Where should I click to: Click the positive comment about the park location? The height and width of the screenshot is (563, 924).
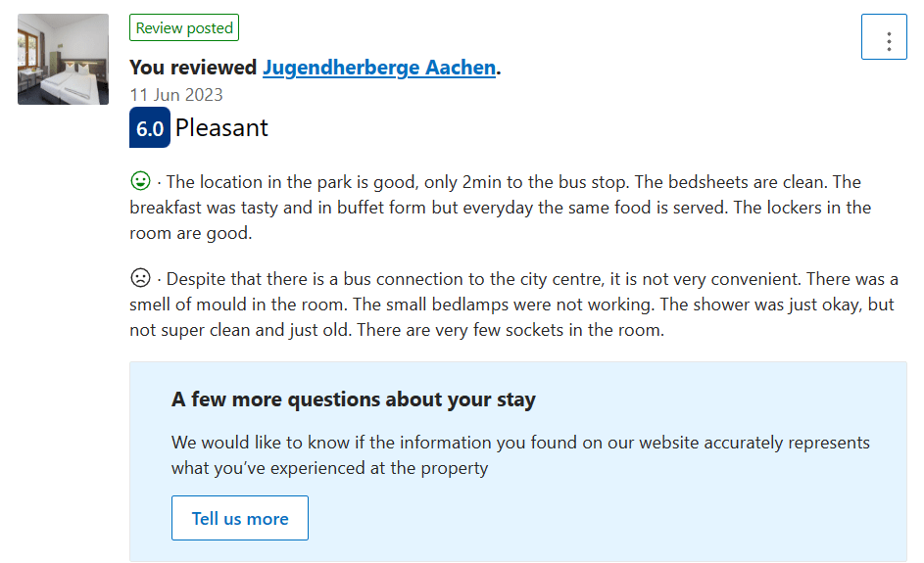(399, 182)
